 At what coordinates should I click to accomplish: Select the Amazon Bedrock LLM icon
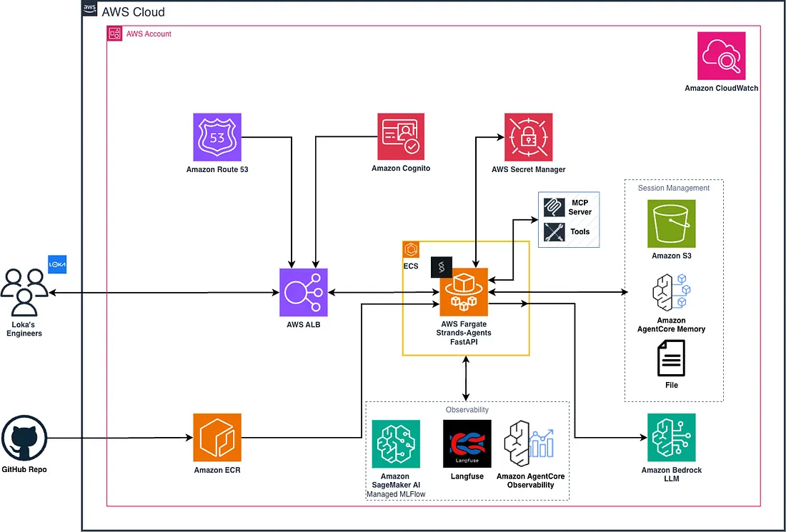pyautogui.click(x=671, y=437)
